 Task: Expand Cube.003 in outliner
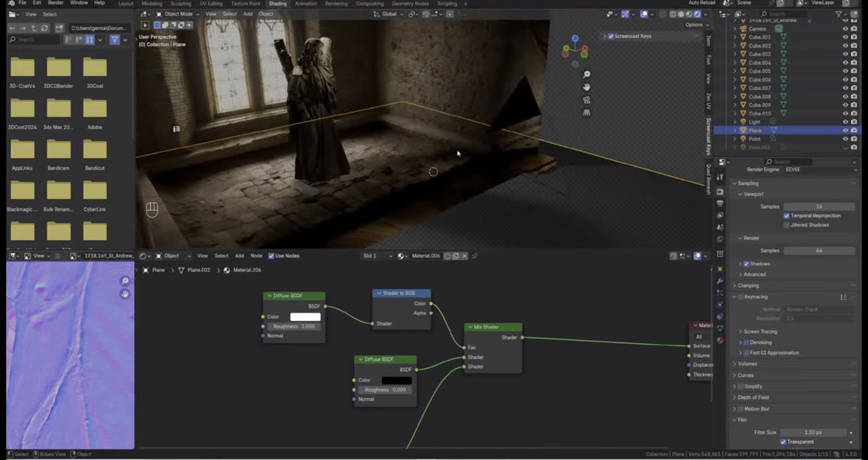coord(734,54)
